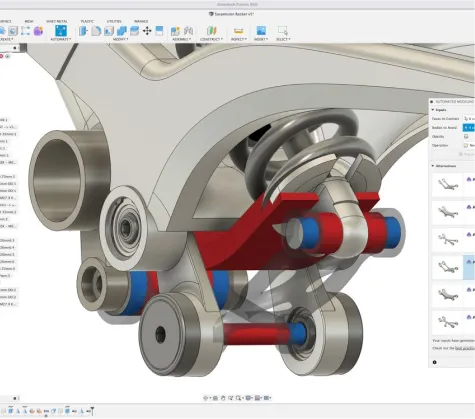The image size is (475, 419).
Task: Use the Fillet tool in Modify group
Action: point(96,31)
